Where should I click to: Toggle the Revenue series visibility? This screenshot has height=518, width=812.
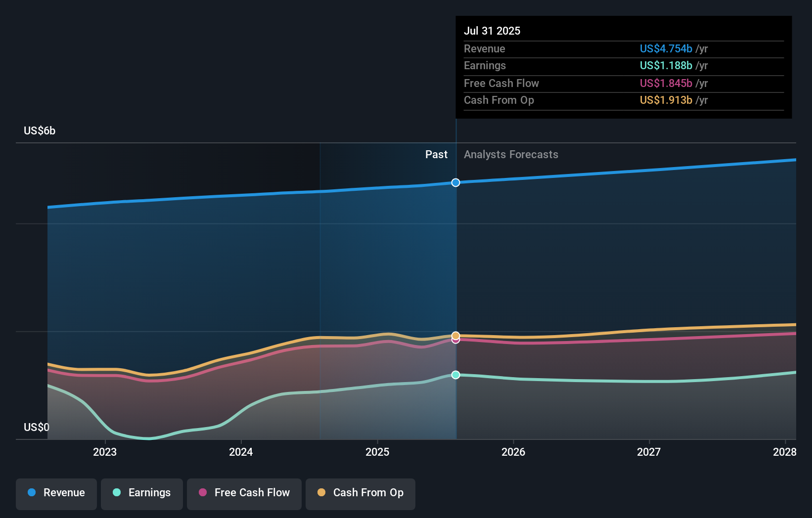[56, 494]
